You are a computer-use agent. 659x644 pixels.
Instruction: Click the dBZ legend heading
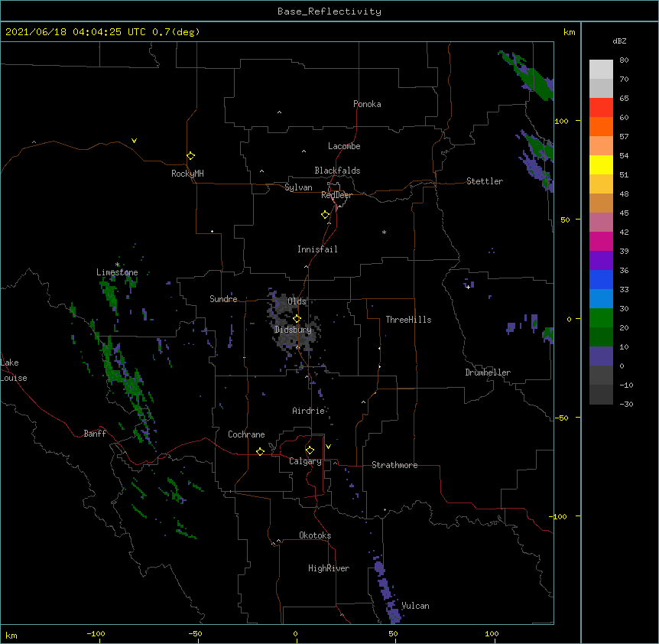point(619,41)
